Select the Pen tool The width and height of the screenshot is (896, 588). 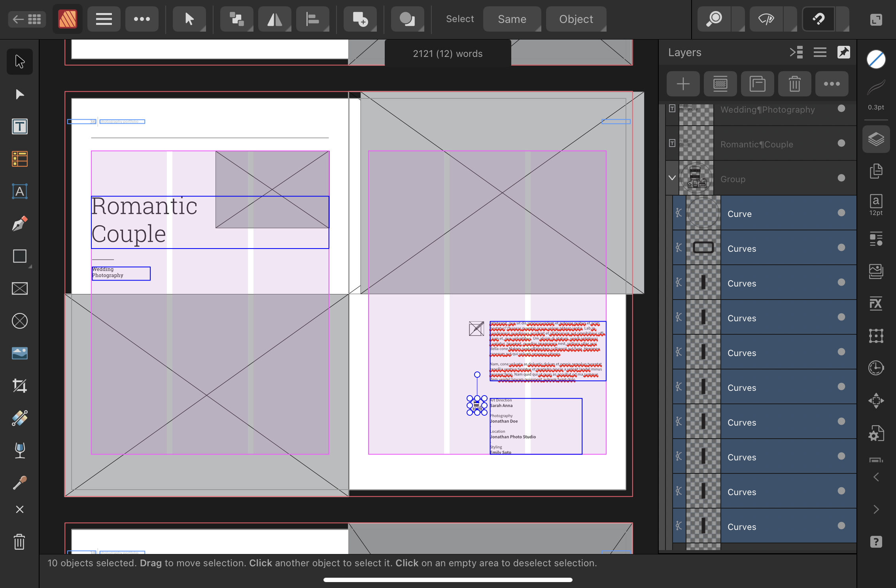pyautogui.click(x=19, y=224)
